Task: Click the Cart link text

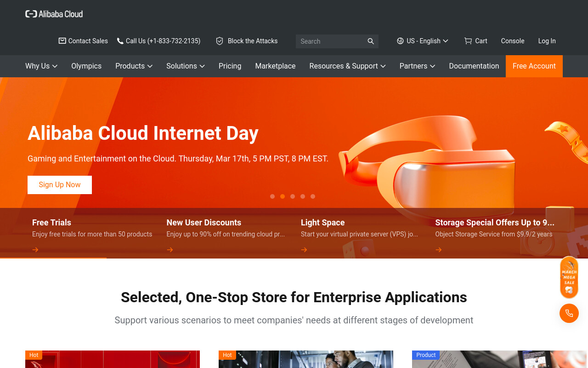Action: tap(481, 41)
